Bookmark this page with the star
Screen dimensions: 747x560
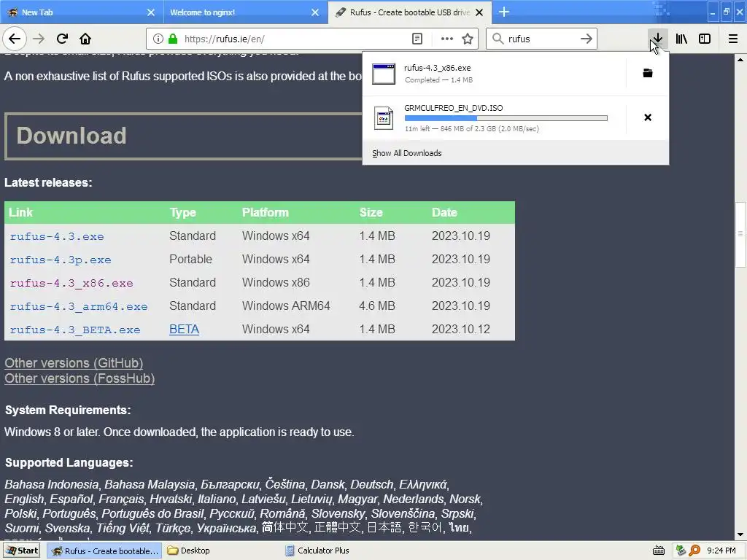pyautogui.click(x=468, y=39)
